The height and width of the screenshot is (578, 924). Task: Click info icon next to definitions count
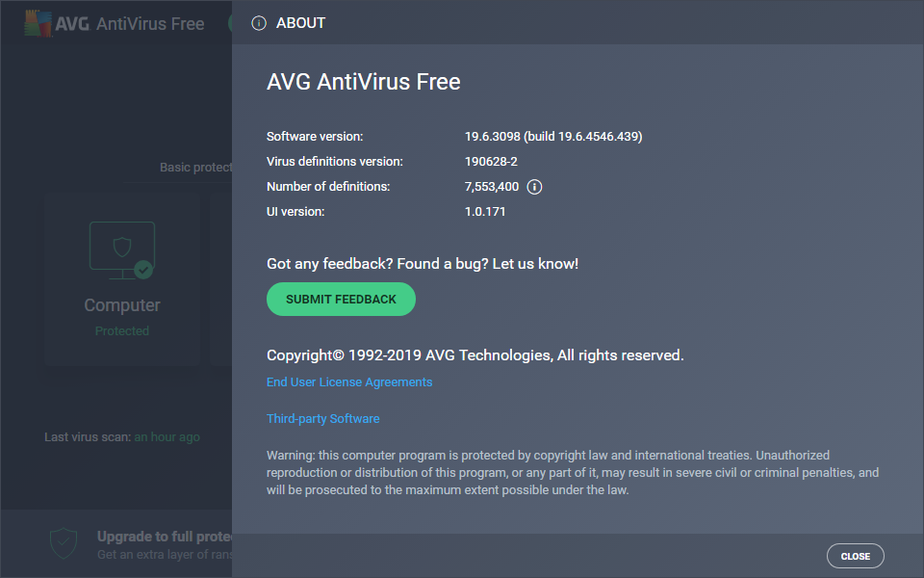tap(535, 187)
